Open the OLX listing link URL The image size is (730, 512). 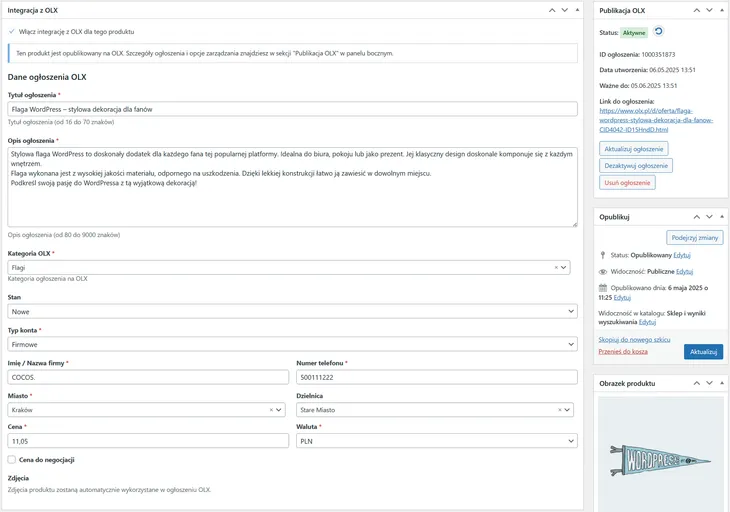(656, 120)
